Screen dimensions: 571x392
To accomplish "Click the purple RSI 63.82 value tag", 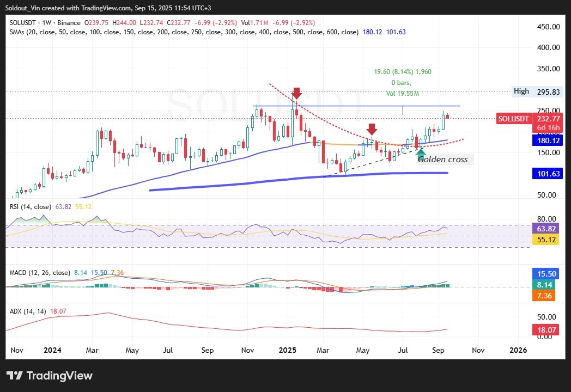I will point(545,229).
